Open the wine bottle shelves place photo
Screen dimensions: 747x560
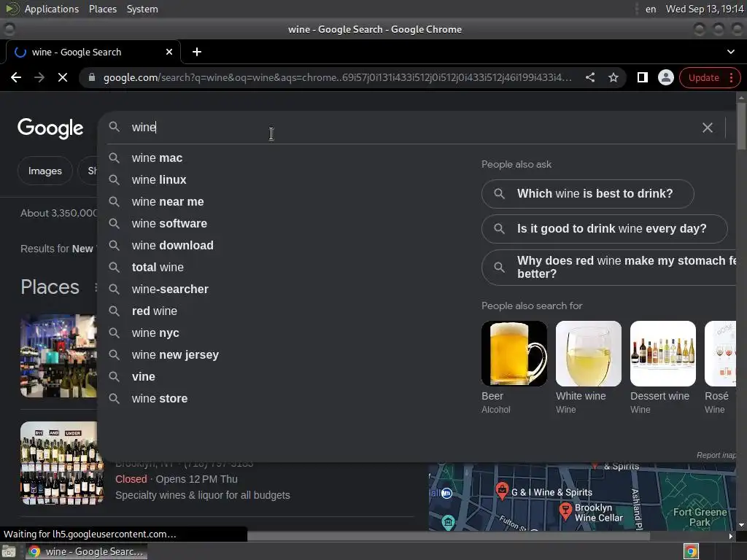62,463
